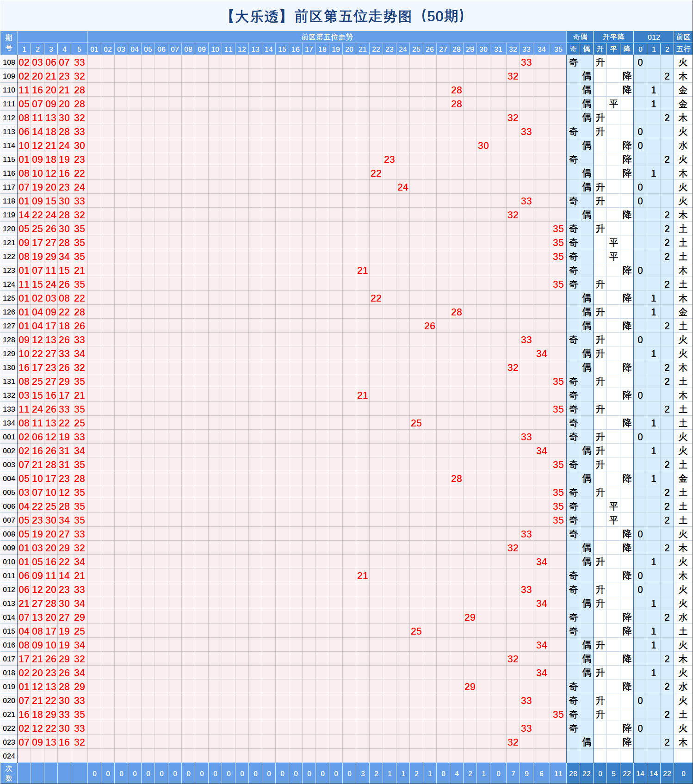Click trend value 33 in row 108
The image size is (693, 784).
click(x=526, y=62)
